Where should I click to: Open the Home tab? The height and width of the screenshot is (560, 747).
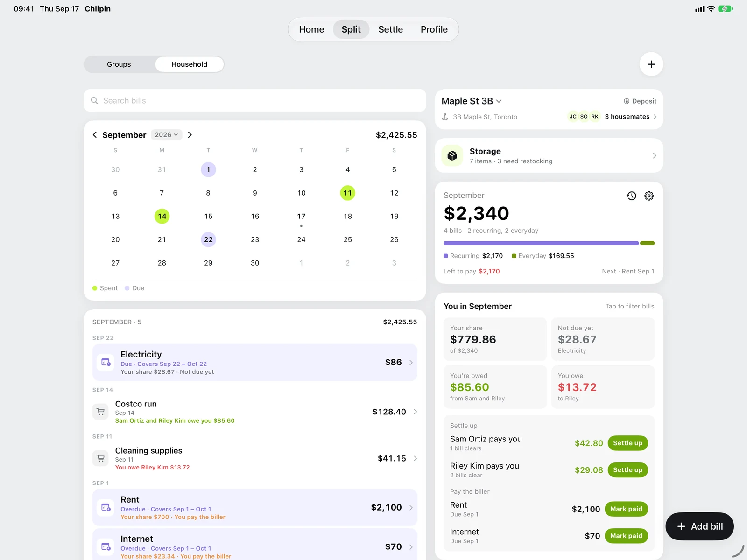pyautogui.click(x=311, y=29)
